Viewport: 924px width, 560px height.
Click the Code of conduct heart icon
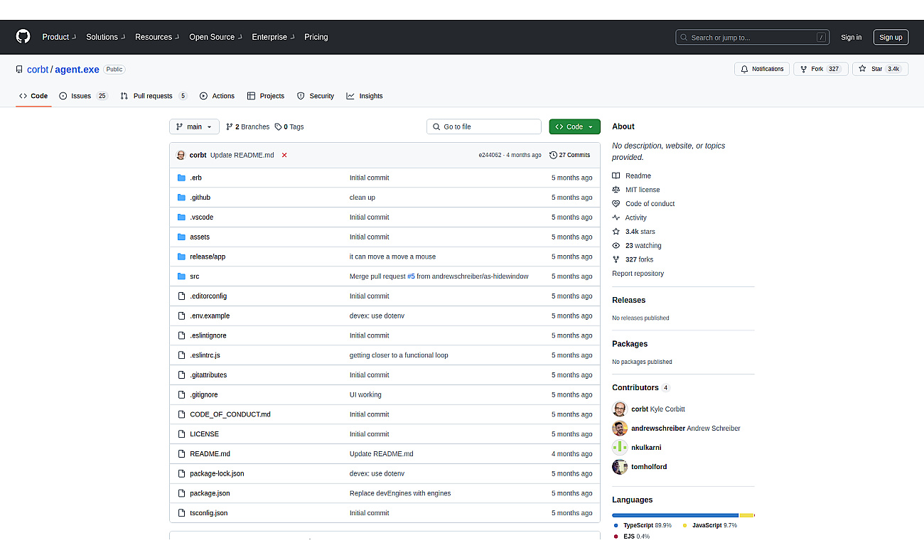[x=616, y=204]
